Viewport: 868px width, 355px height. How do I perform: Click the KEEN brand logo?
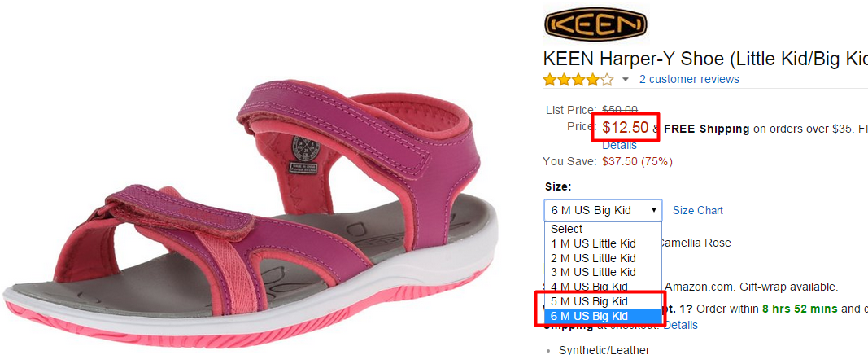(x=595, y=24)
